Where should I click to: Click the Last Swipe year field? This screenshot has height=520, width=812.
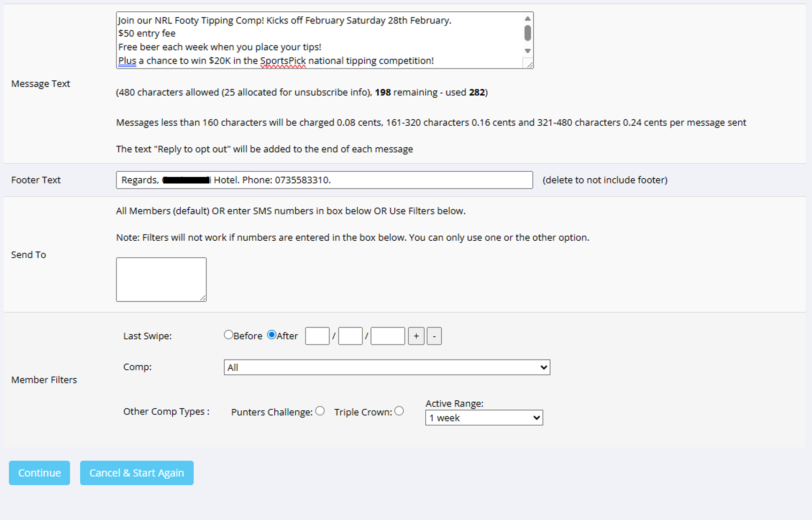coord(388,336)
